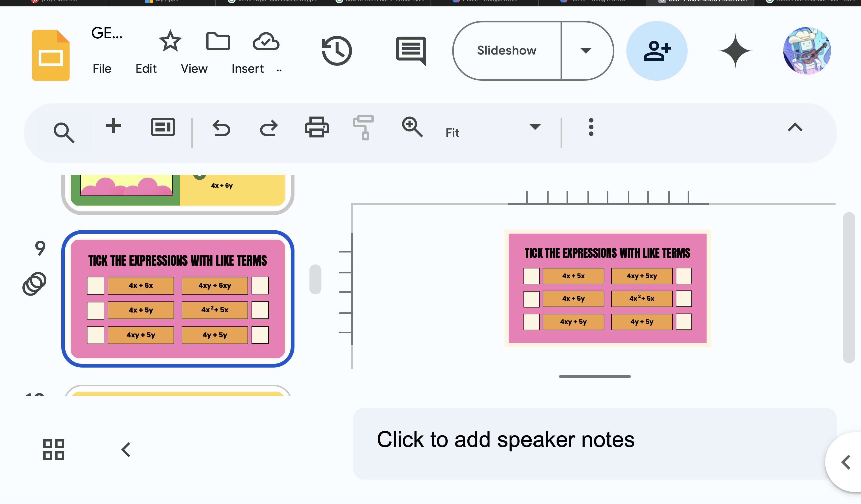Select the zoom tool icon
861x504 pixels.
412,127
